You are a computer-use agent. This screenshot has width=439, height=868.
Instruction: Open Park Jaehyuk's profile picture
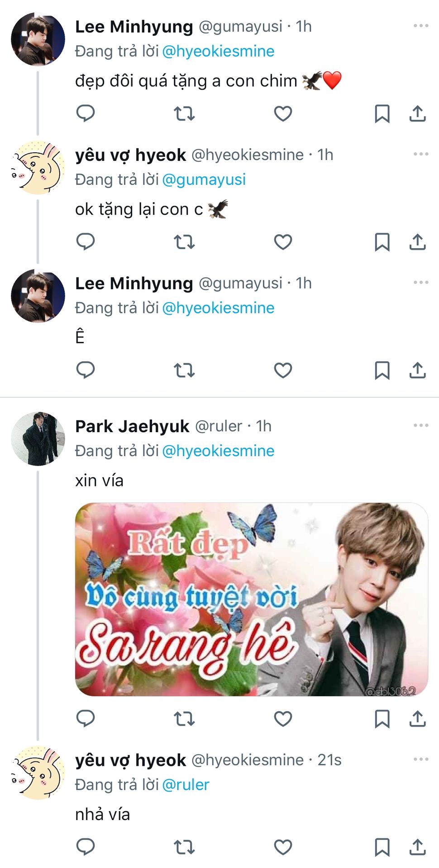[x=38, y=439]
